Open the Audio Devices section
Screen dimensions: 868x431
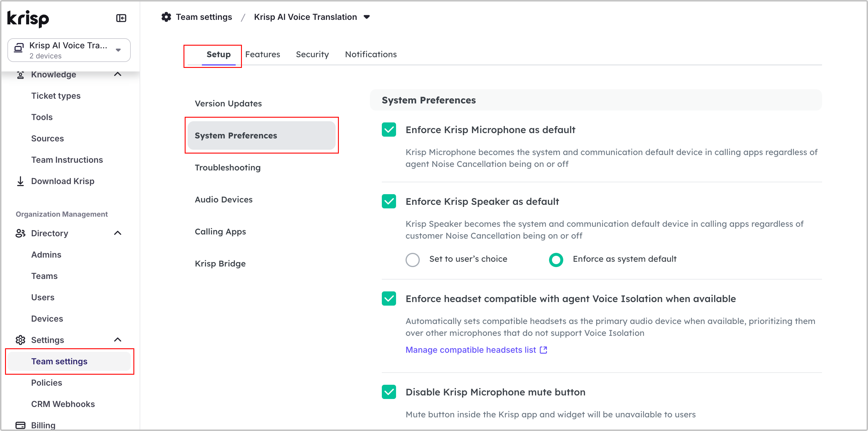pos(224,199)
